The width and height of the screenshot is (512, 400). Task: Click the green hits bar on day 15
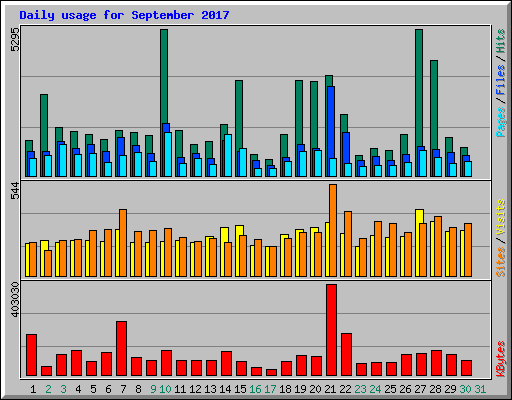[x=239, y=114]
